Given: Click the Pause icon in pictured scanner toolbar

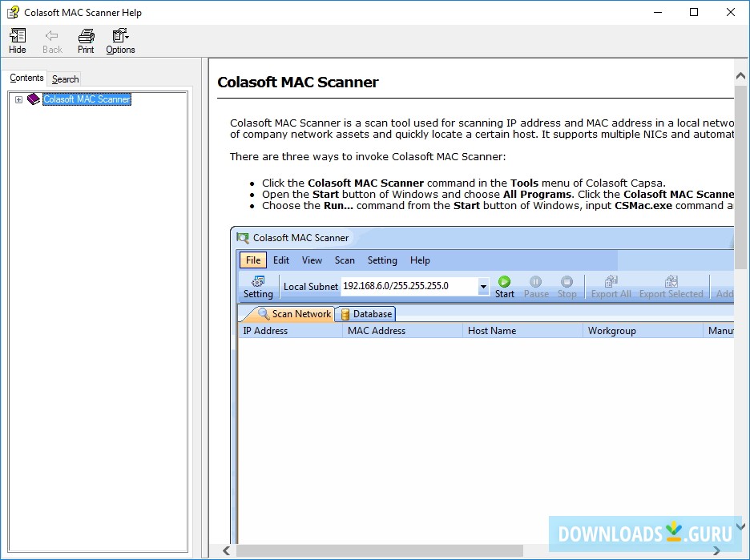Looking at the screenshot, I should pyautogui.click(x=536, y=281).
